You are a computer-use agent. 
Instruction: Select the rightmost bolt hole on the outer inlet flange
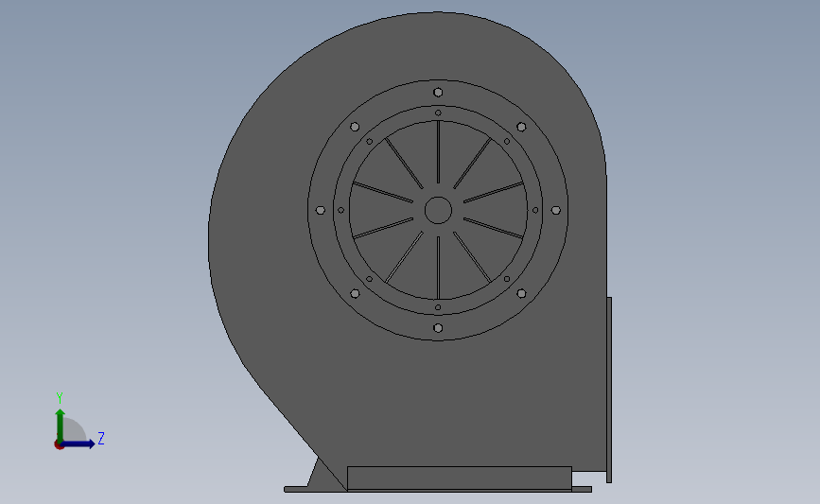556,210
